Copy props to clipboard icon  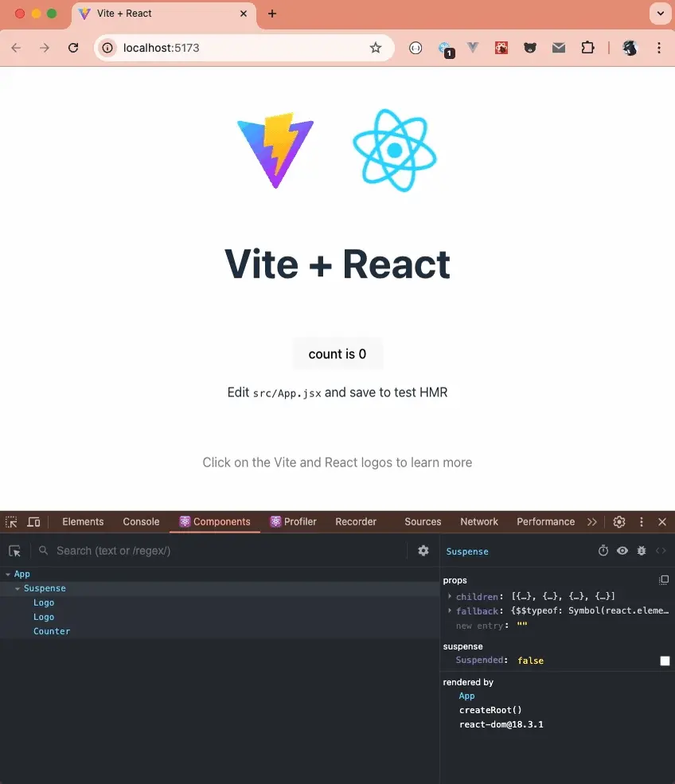664,580
